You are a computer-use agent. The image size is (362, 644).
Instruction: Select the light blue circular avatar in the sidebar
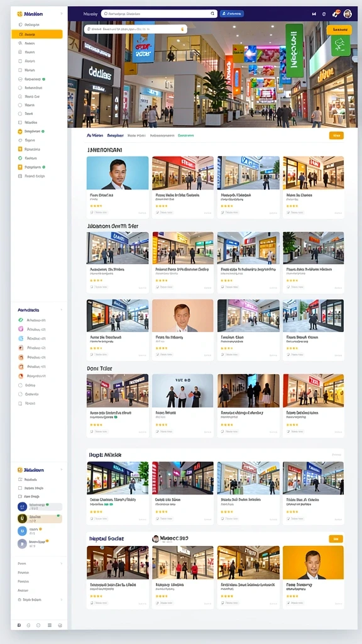pos(22,531)
